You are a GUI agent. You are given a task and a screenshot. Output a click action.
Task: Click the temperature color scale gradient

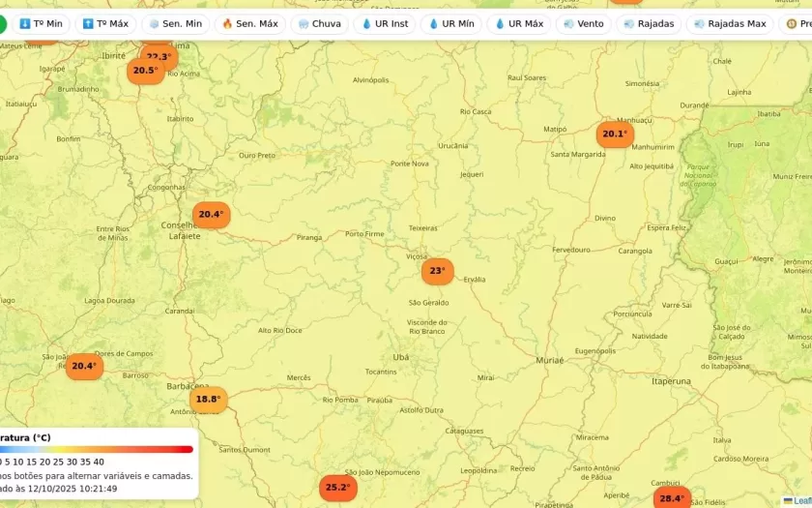click(x=97, y=449)
